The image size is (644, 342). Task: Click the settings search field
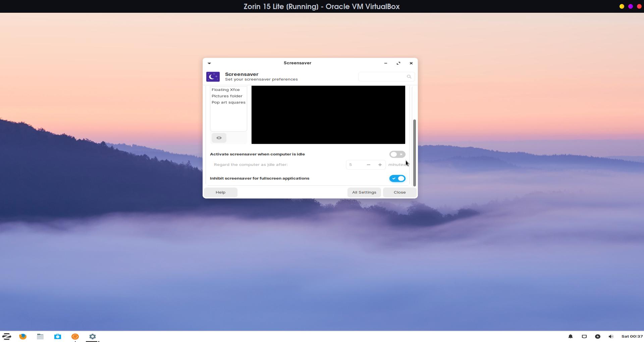coord(382,77)
